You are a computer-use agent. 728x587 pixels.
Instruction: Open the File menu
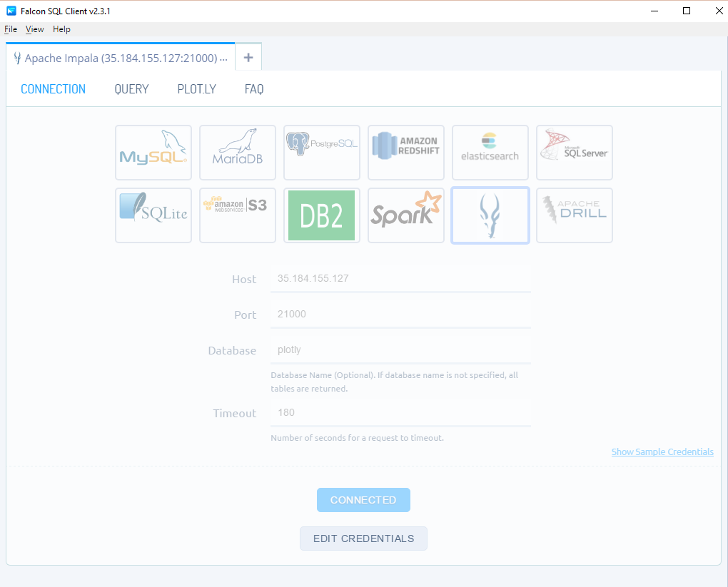[x=11, y=29]
